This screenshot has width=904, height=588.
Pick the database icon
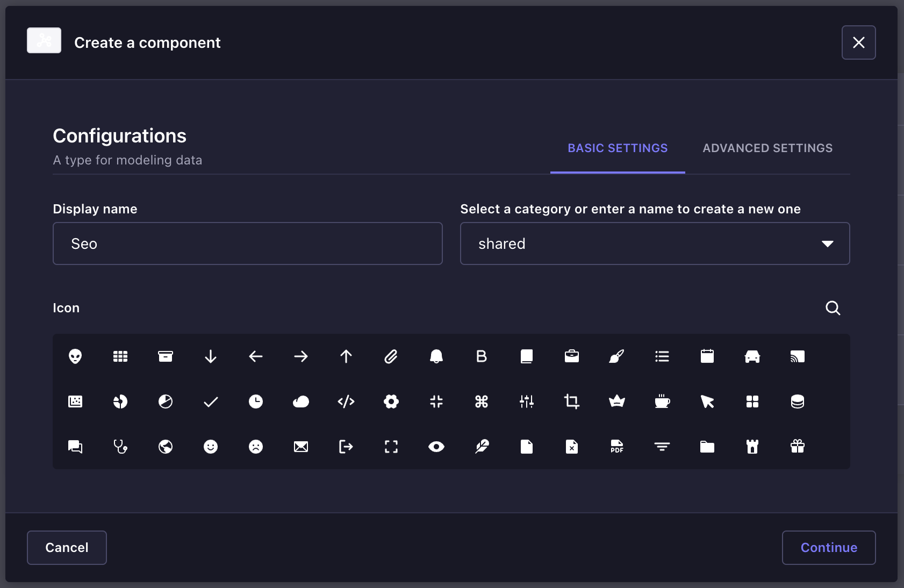(x=798, y=401)
